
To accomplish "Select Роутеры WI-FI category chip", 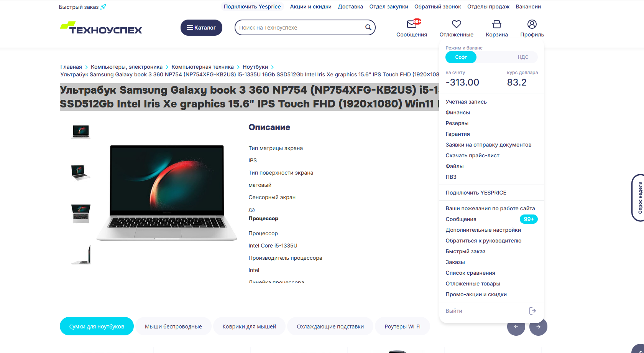I will pyautogui.click(x=402, y=327).
